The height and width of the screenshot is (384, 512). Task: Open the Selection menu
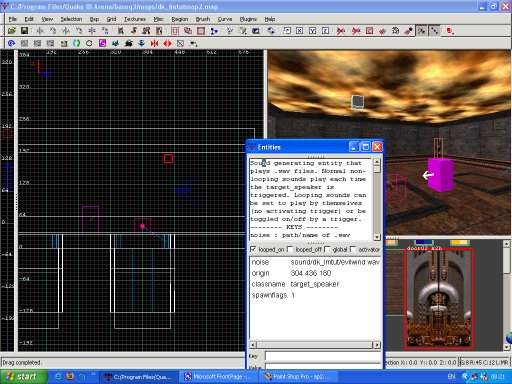(71, 19)
